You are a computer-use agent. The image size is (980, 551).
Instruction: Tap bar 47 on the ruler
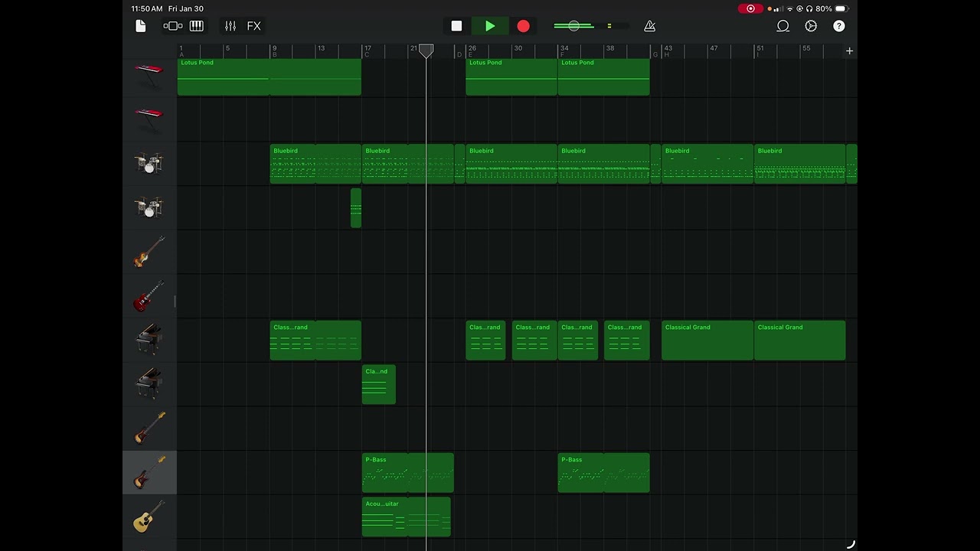click(x=714, y=48)
